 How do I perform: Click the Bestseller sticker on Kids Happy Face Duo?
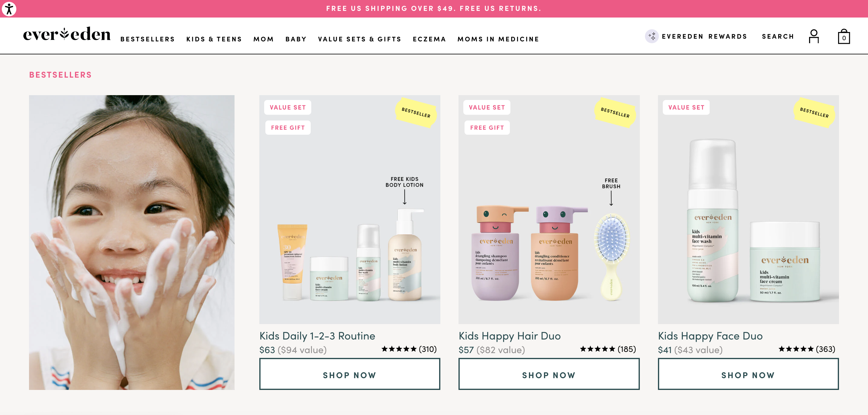tap(814, 112)
